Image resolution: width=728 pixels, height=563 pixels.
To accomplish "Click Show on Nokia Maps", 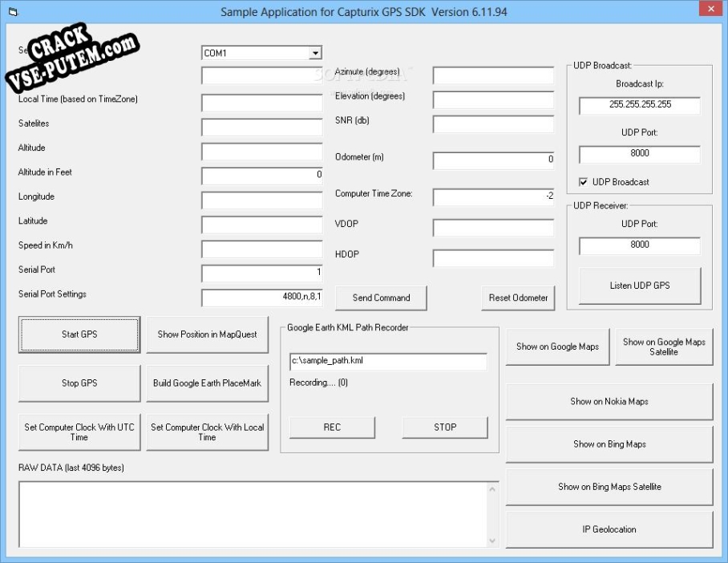I will (x=609, y=402).
